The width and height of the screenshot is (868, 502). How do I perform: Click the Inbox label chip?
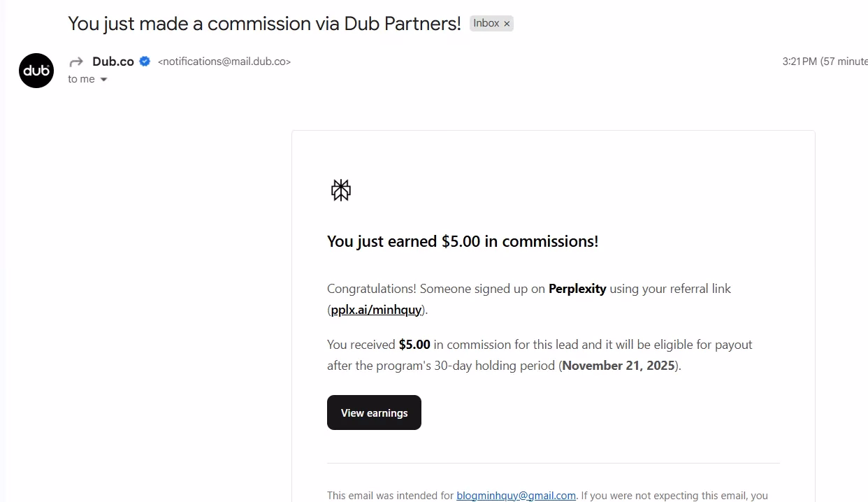[x=486, y=23]
